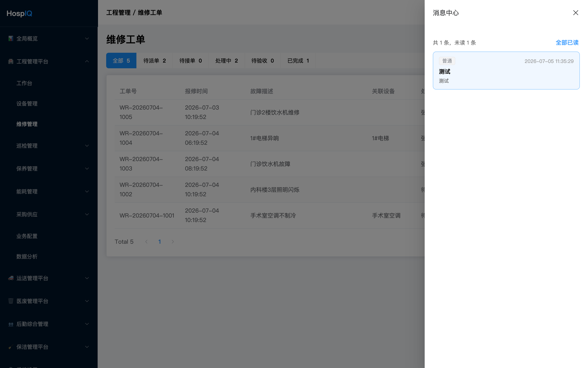Click the Total 5 pagination label
Image resolution: width=588 pixels, height=368 pixels.
pos(124,241)
